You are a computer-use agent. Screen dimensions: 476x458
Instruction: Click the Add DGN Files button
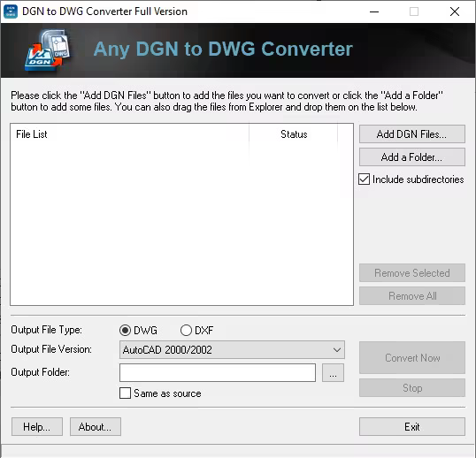(x=412, y=134)
